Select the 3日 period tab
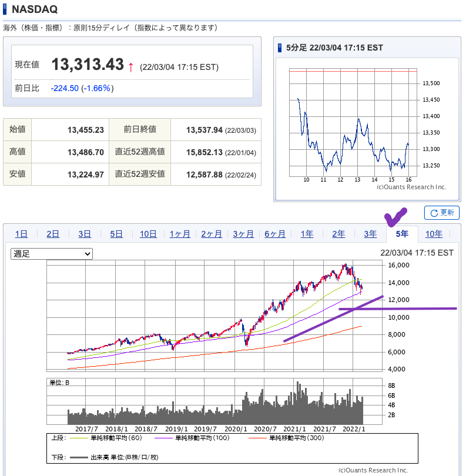466x476 pixels. (x=85, y=234)
